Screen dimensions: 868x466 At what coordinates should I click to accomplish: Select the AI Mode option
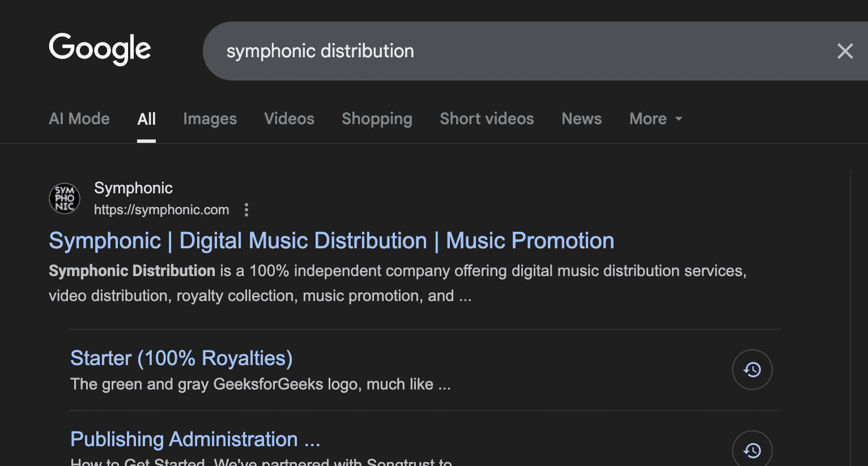[x=79, y=118]
